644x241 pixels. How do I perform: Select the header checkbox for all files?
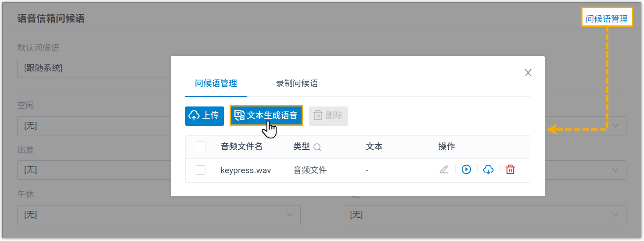[x=201, y=147]
